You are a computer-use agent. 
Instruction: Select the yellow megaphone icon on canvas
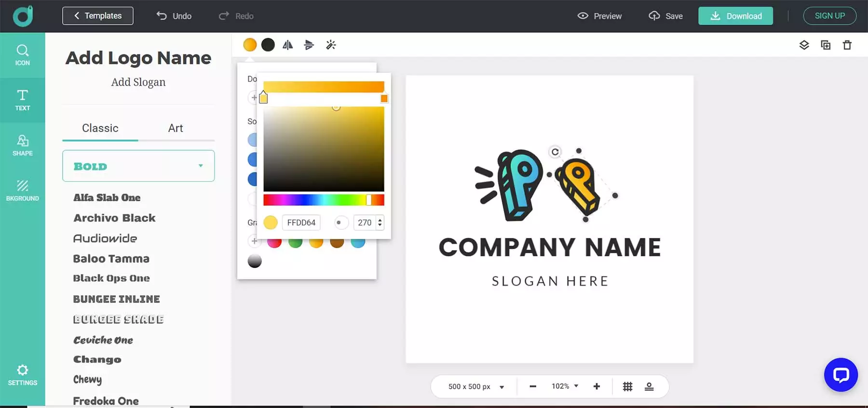577,186
